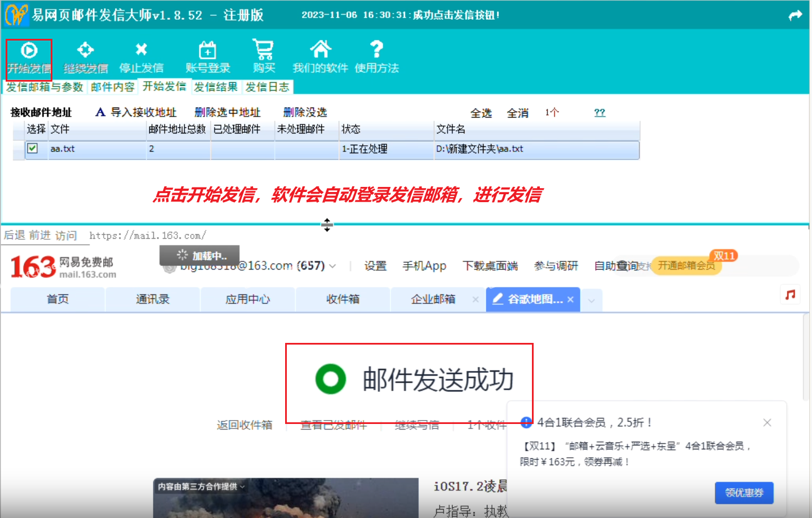Image resolution: width=812 pixels, height=518 pixels.
Task: Click 导入接收地址 import button
Action: pyautogui.click(x=136, y=112)
